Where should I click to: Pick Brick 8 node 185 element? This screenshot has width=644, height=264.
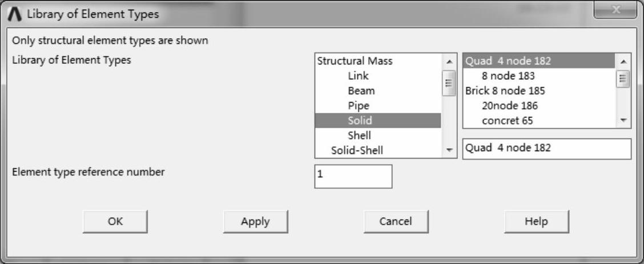coord(505,91)
